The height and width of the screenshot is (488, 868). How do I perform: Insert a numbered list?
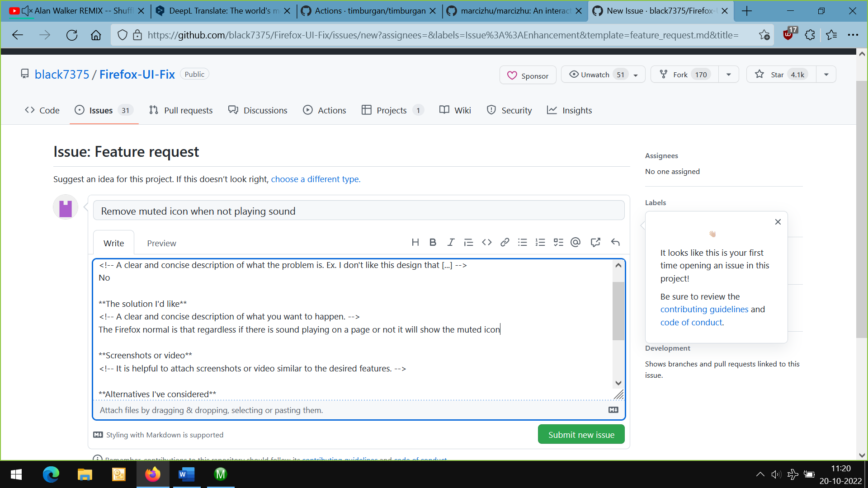pos(540,243)
